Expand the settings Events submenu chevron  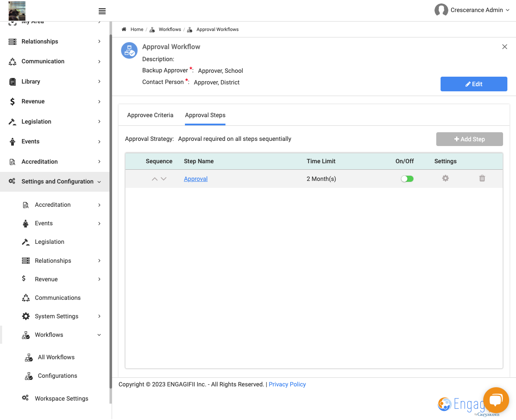(x=99, y=223)
